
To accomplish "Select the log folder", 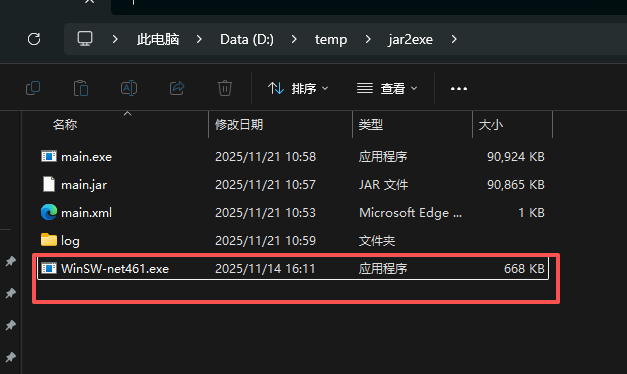I will (293, 240).
